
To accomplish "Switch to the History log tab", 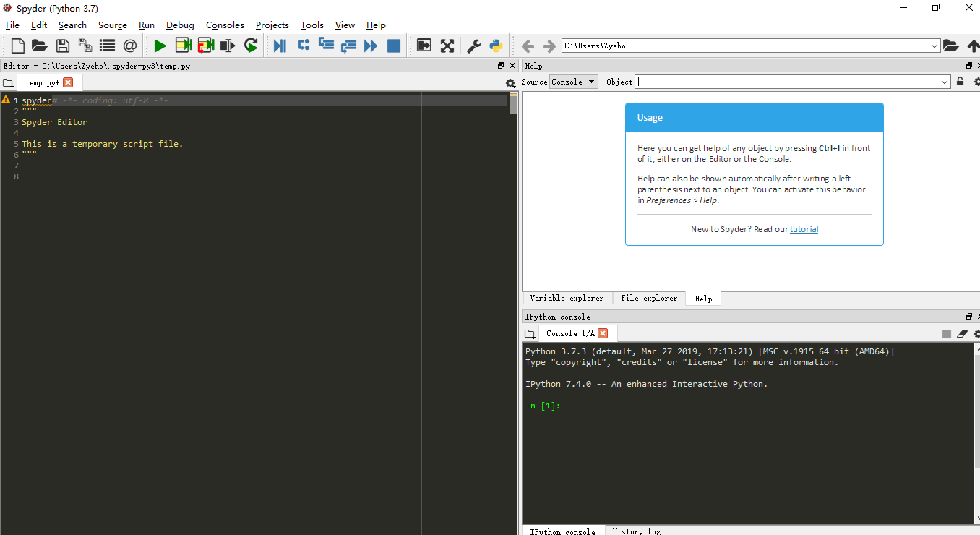I will (x=636, y=531).
